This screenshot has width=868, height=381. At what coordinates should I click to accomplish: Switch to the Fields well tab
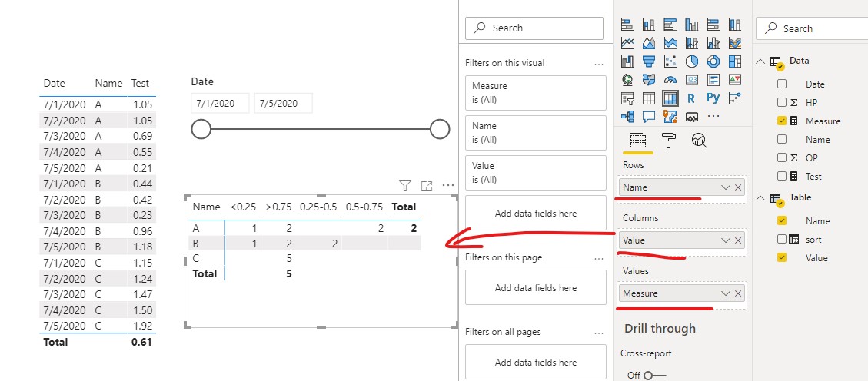[x=638, y=141]
